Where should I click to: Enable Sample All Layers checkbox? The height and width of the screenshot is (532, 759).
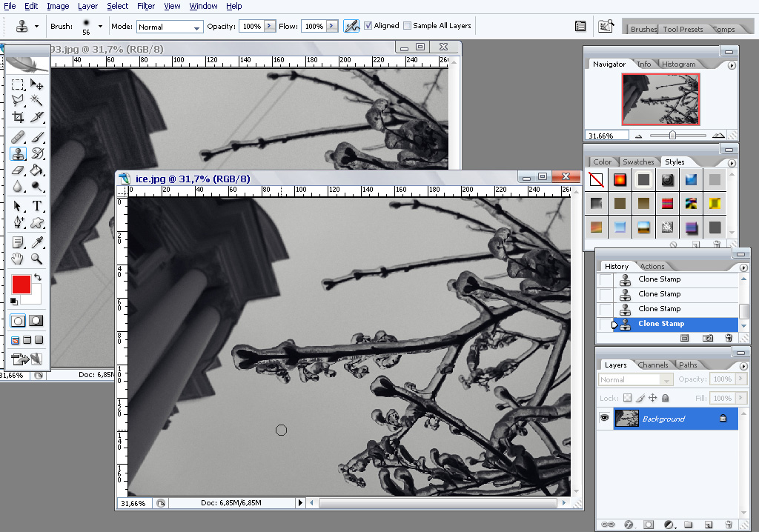(x=407, y=26)
